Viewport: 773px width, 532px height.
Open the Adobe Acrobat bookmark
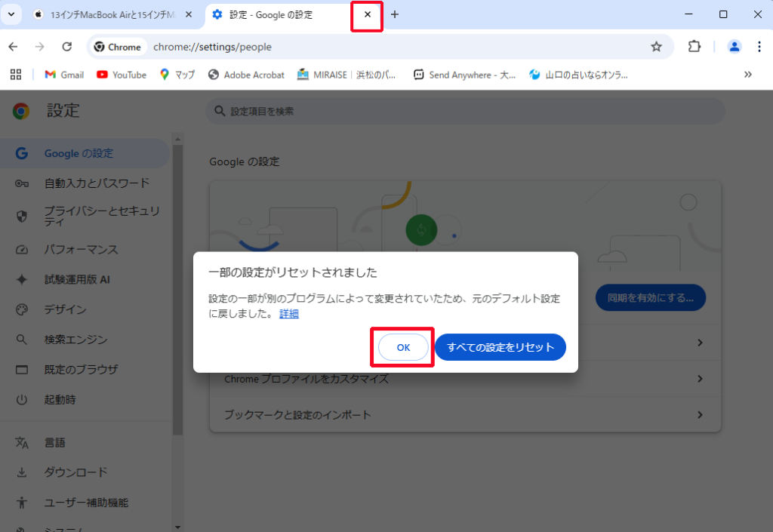click(247, 75)
